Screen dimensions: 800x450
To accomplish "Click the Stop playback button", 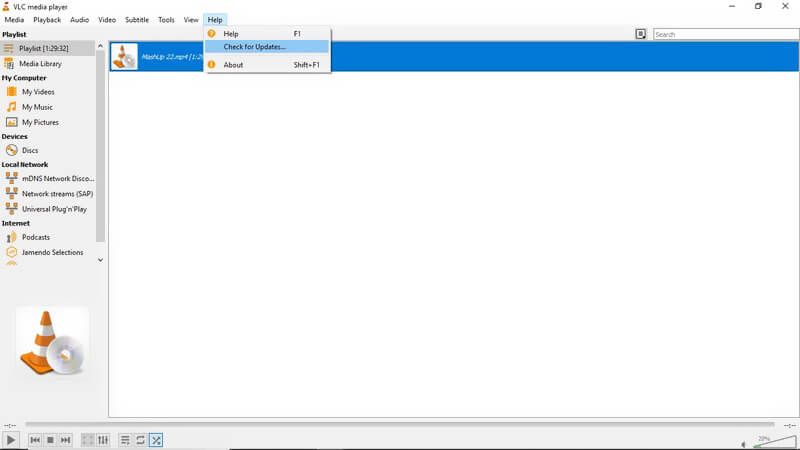I will tap(50, 440).
